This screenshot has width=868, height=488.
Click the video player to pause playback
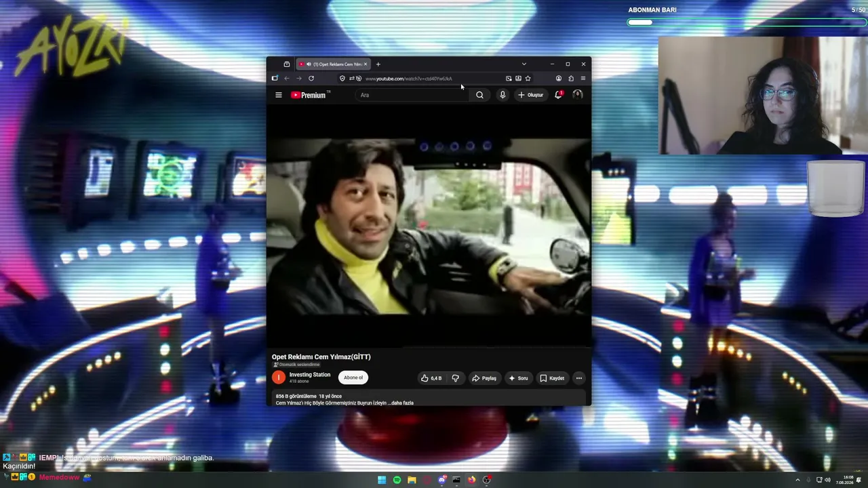[429, 227]
